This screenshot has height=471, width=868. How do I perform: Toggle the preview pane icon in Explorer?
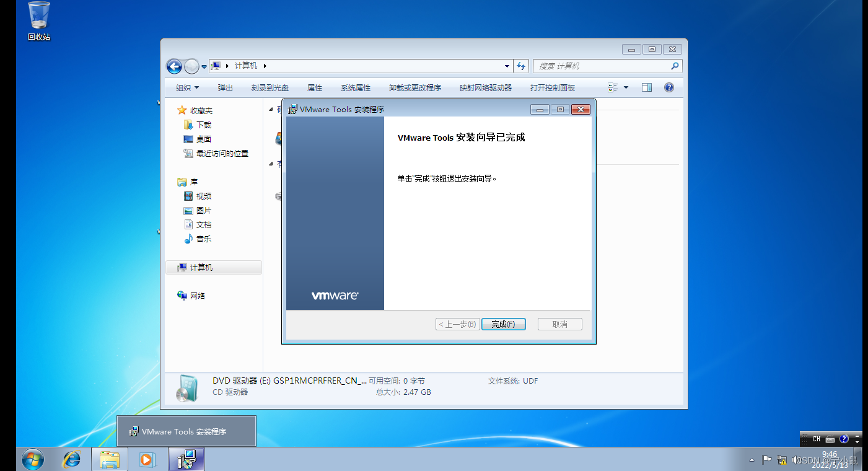pos(647,88)
